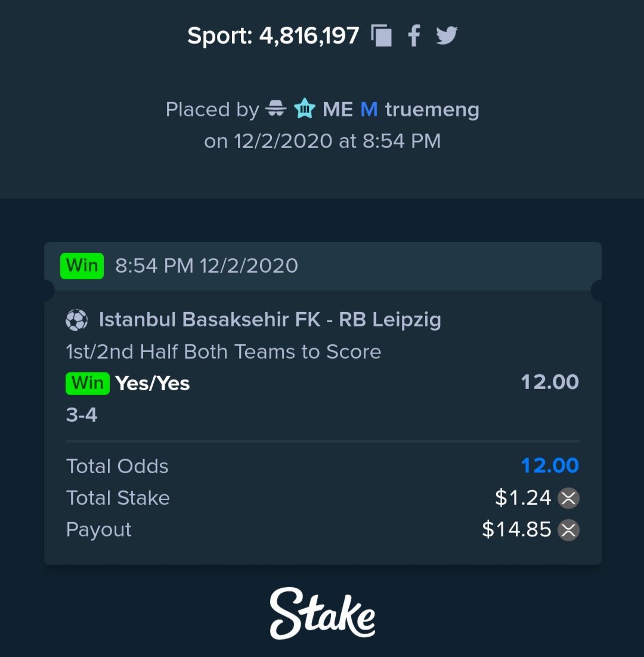Share the bet on Twitter

[447, 36]
